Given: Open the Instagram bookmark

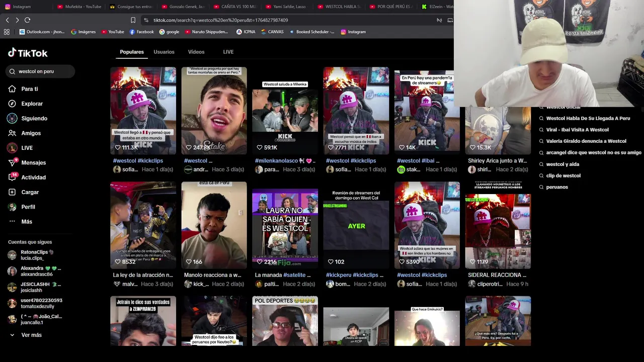Looking at the screenshot, I should point(353,32).
